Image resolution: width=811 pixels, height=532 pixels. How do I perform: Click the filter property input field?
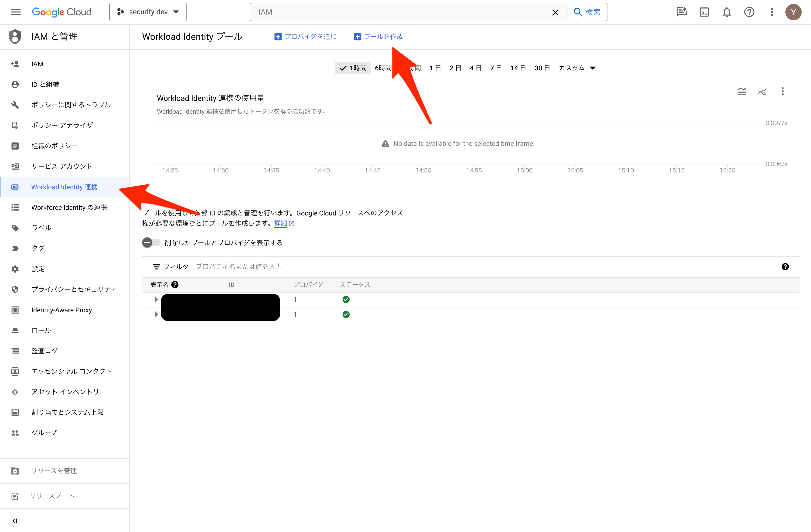[484, 267]
